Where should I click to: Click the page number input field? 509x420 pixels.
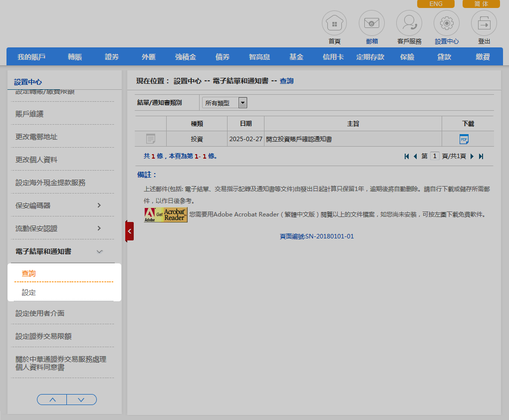pyautogui.click(x=435, y=156)
